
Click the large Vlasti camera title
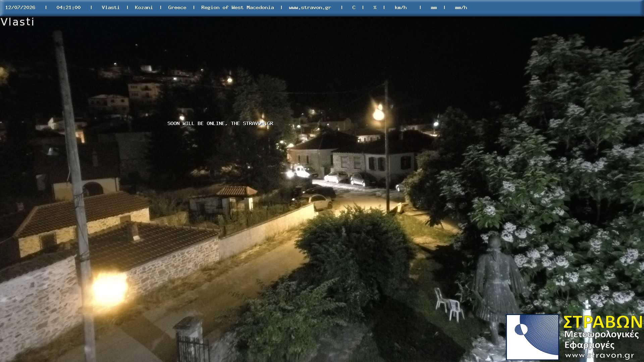(x=17, y=22)
